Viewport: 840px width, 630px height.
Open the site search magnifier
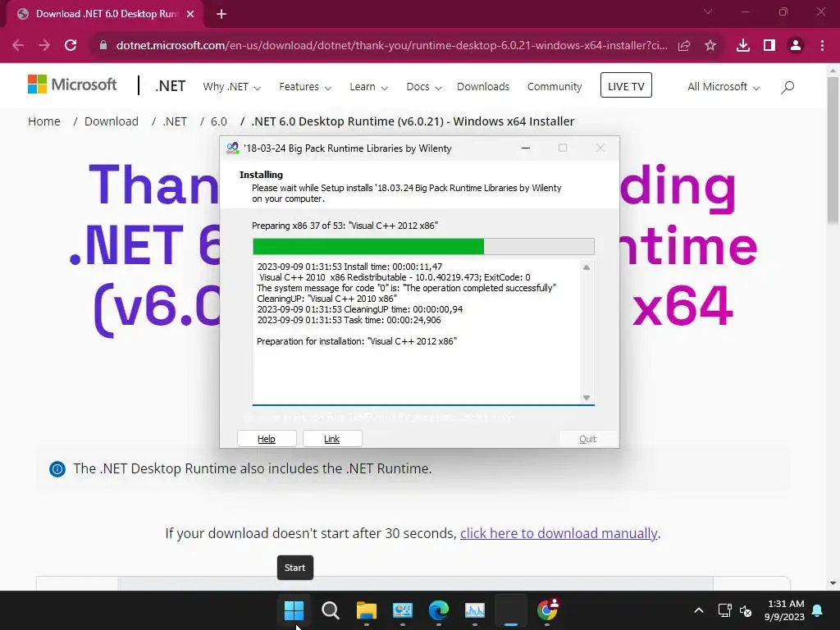787,87
